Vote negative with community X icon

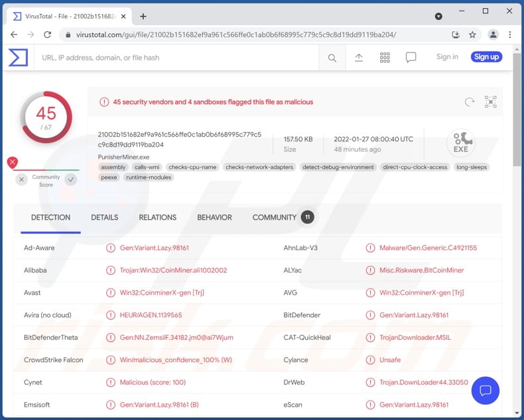tap(21, 180)
